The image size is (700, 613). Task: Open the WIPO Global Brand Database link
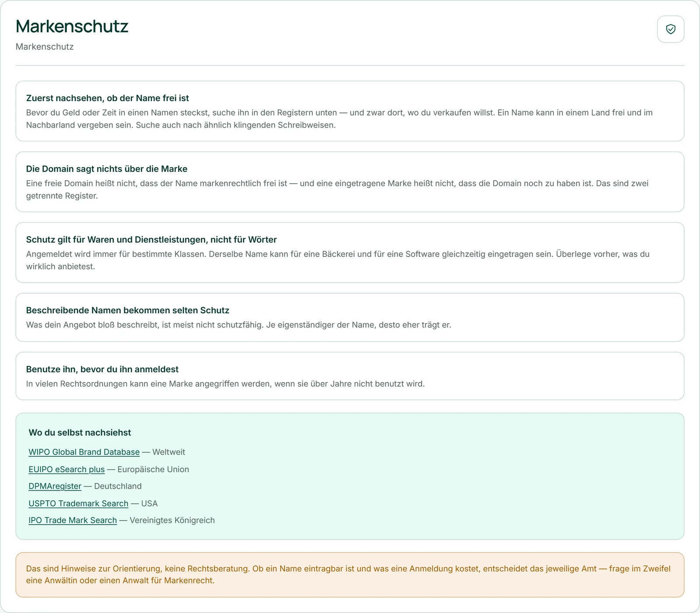click(84, 452)
